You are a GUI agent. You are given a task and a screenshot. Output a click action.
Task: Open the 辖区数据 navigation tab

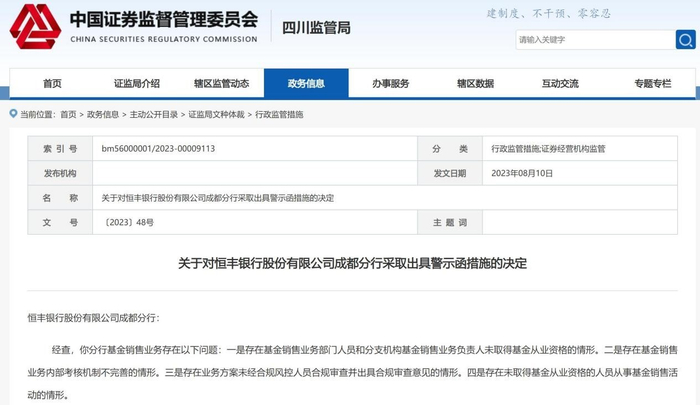(475, 84)
